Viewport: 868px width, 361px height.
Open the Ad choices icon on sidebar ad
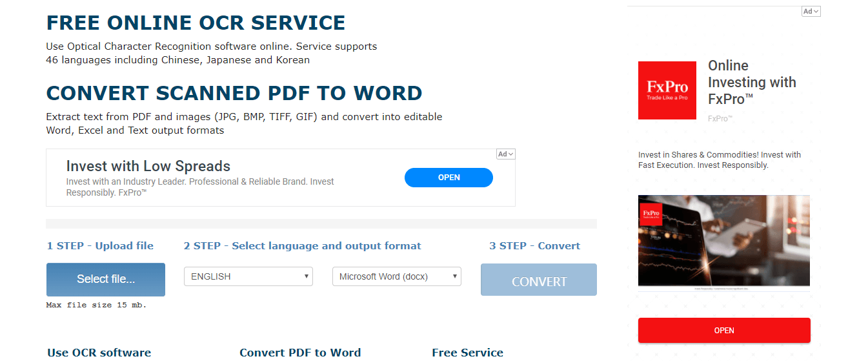pos(811,12)
